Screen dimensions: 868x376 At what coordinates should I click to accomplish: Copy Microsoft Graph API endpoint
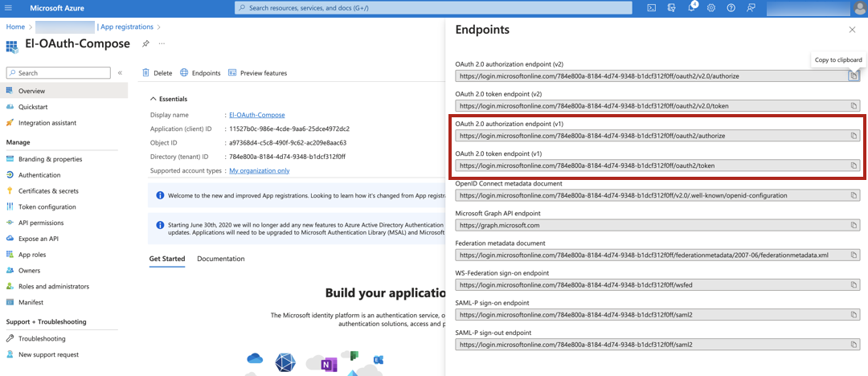[854, 225]
